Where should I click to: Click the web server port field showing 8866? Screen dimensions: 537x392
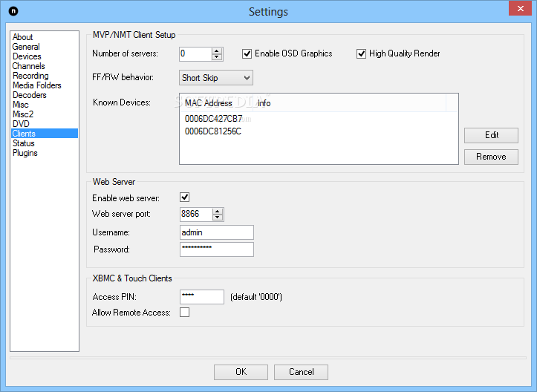click(196, 215)
